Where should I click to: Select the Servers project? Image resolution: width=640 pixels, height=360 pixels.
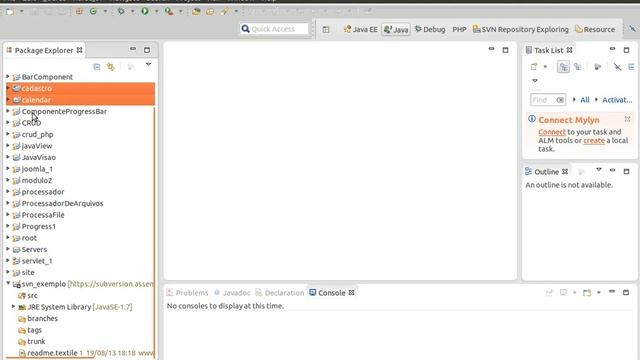(34, 249)
